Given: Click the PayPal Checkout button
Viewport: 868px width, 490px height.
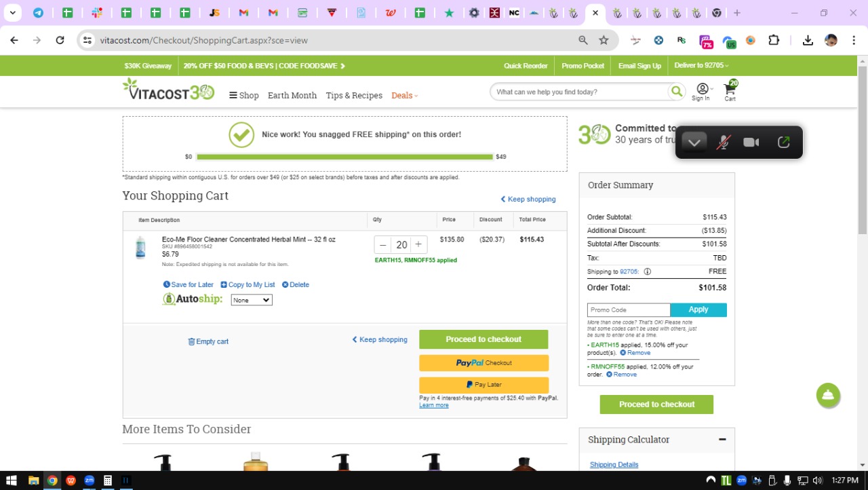Looking at the screenshot, I should coord(484,363).
